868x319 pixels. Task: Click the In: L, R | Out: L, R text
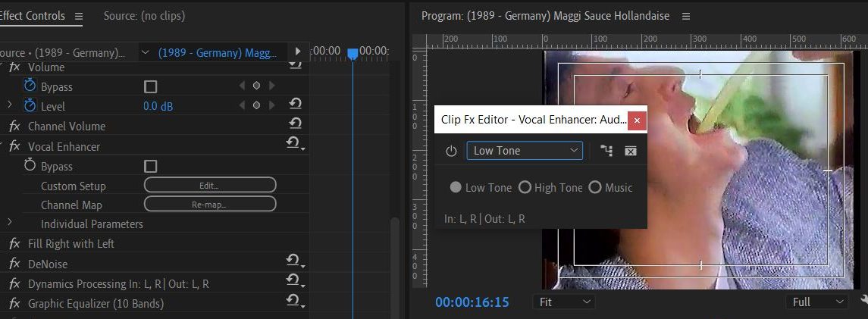pos(484,219)
